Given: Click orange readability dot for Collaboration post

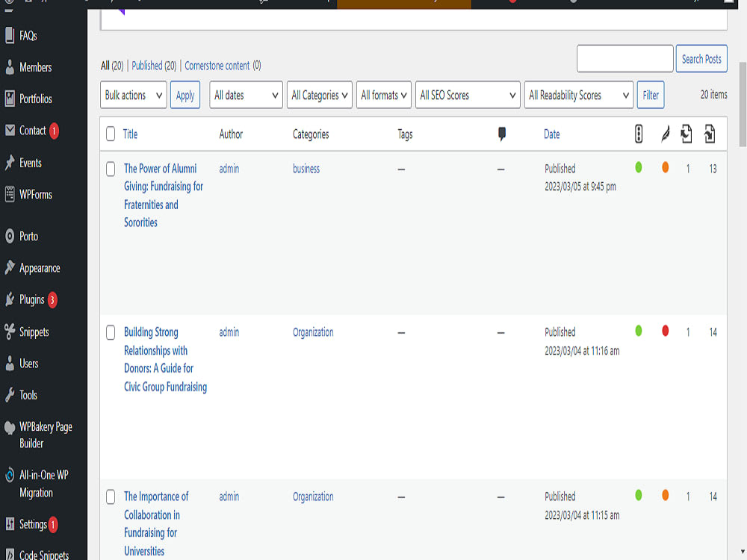Looking at the screenshot, I should [x=665, y=495].
